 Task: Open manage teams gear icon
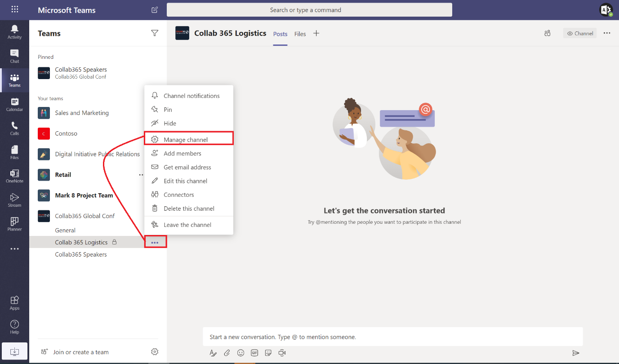(x=155, y=351)
